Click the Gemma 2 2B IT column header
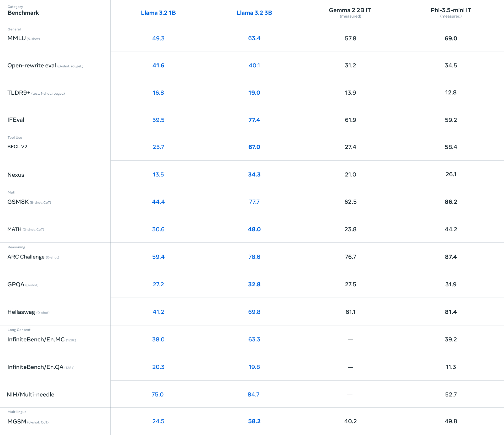 click(350, 10)
